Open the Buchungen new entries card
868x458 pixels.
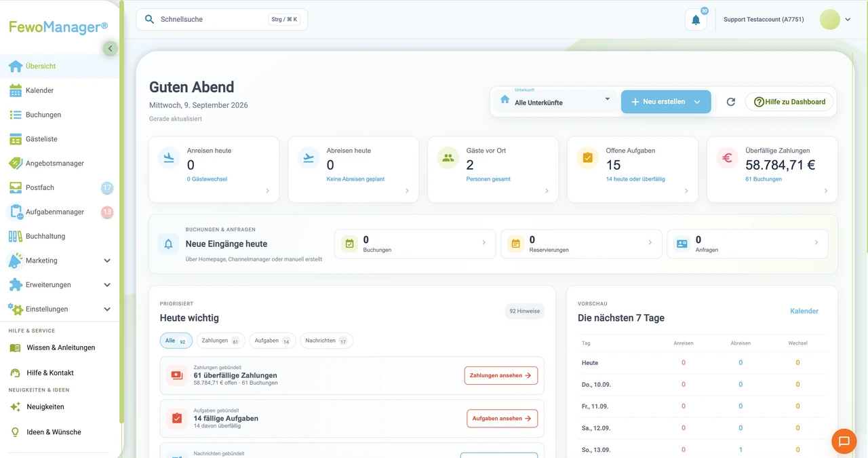click(x=414, y=244)
